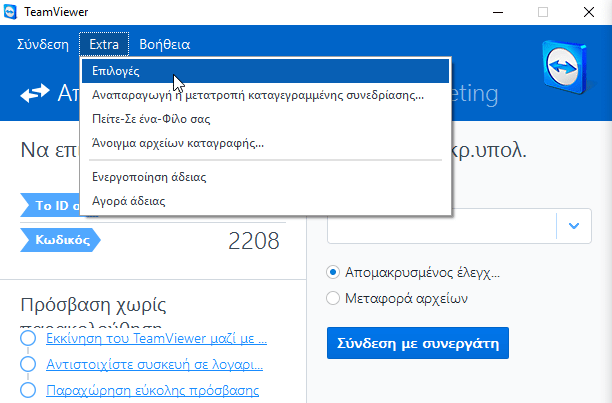Click circle beside Αντιστοιχίστε συσκευή
Screen dimensions: 612x403
[28, 364]
